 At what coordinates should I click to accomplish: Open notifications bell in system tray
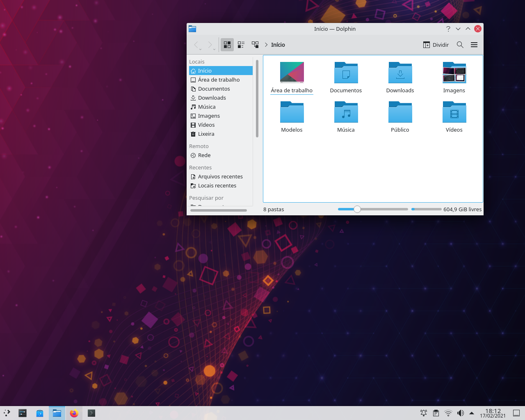pyautogui.click(x=423, y=413)
